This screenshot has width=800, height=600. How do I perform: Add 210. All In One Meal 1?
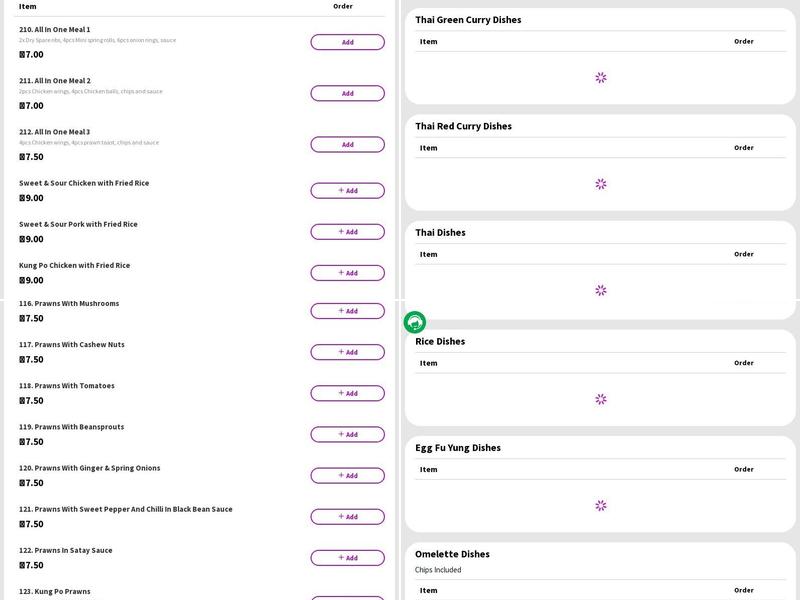pos(347,42)
